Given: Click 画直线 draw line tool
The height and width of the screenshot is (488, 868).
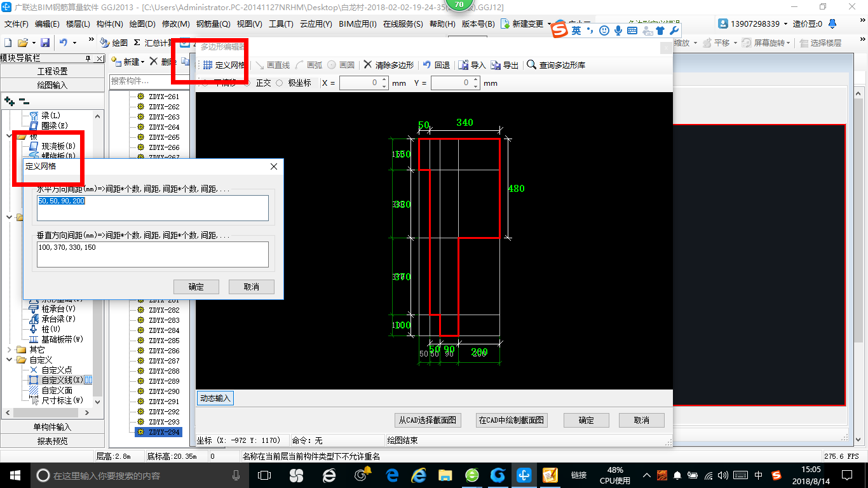Looking at the screenshot, I should (x=273, y=65).
